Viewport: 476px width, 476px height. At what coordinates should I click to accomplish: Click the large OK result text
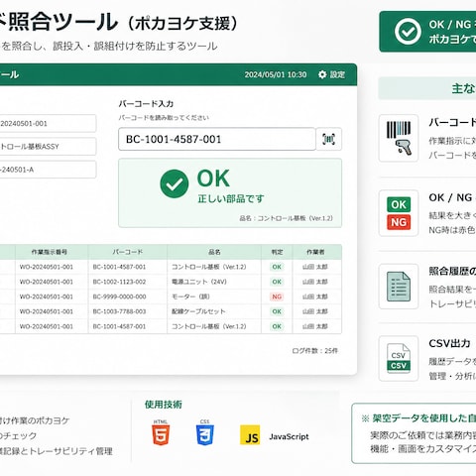coord(213,178)
